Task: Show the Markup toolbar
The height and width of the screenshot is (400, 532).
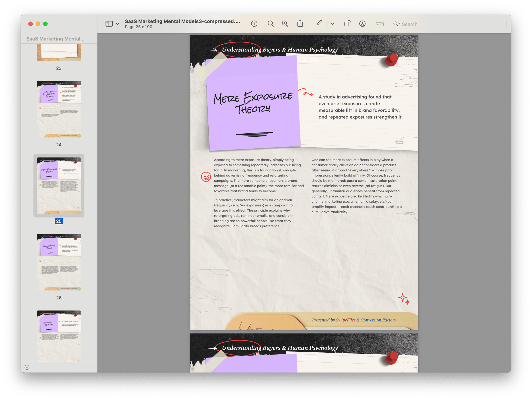Action: pos(362,23)
